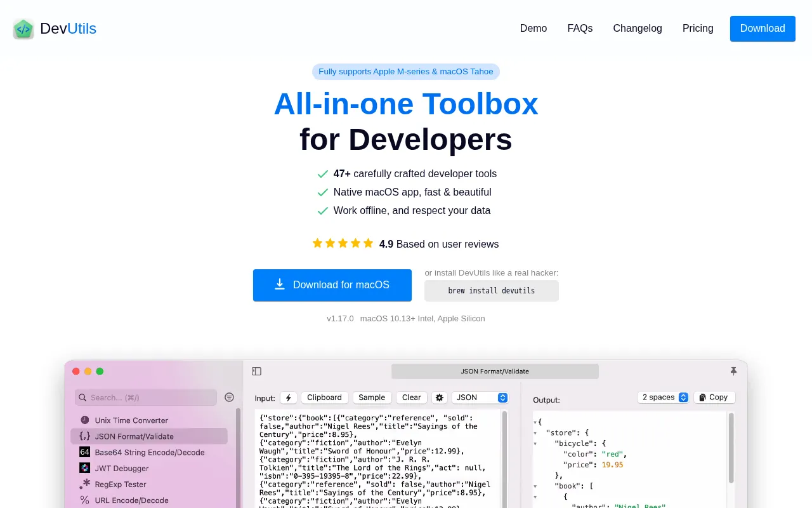Screen dimensions: 812x508
Task: Click Download for macOS button
Action: pos(332,285)
